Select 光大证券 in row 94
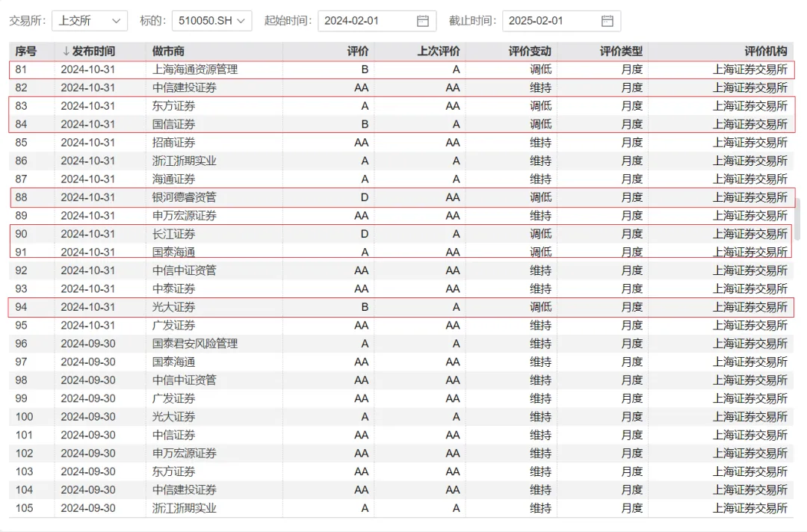The width and height of the screenshot is (807, 532). [x=173, y=307]
